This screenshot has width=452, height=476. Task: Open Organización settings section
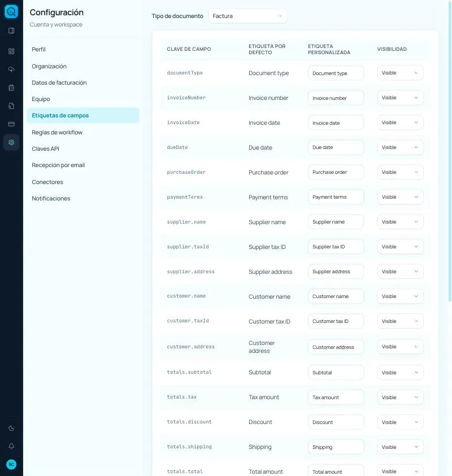tap(82, 67)
